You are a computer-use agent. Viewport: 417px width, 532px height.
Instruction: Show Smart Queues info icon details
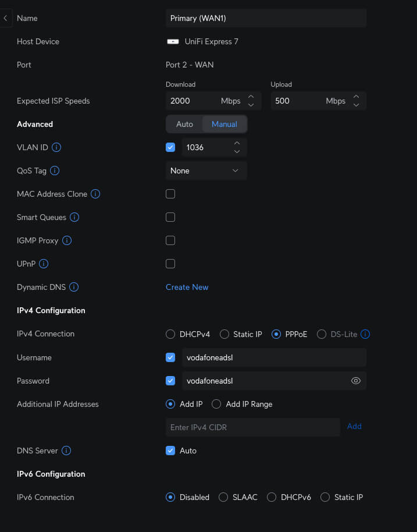click(74, 217)
